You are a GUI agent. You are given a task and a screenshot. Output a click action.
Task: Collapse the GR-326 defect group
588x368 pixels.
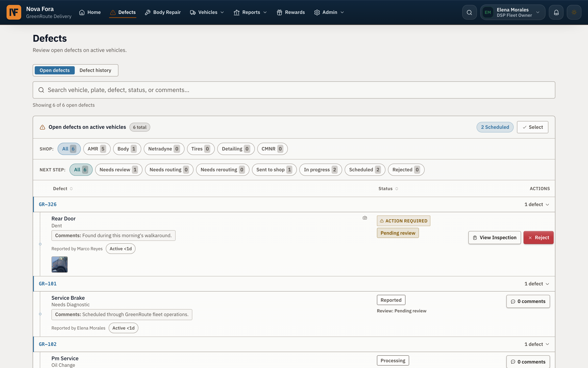[x=537, y=204]
